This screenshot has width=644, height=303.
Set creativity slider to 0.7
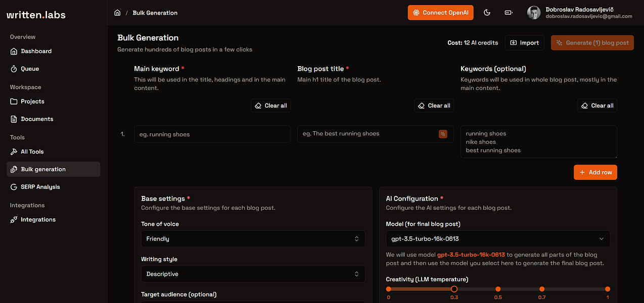click(542, 289)
